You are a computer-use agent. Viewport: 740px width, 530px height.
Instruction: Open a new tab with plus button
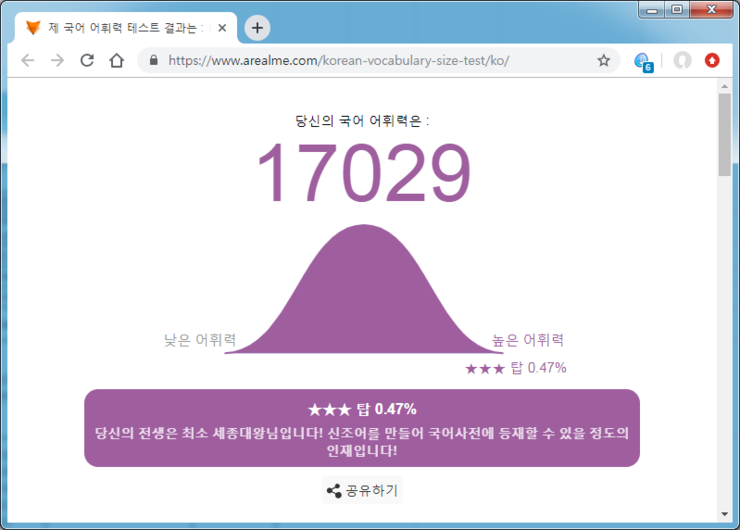257,28
